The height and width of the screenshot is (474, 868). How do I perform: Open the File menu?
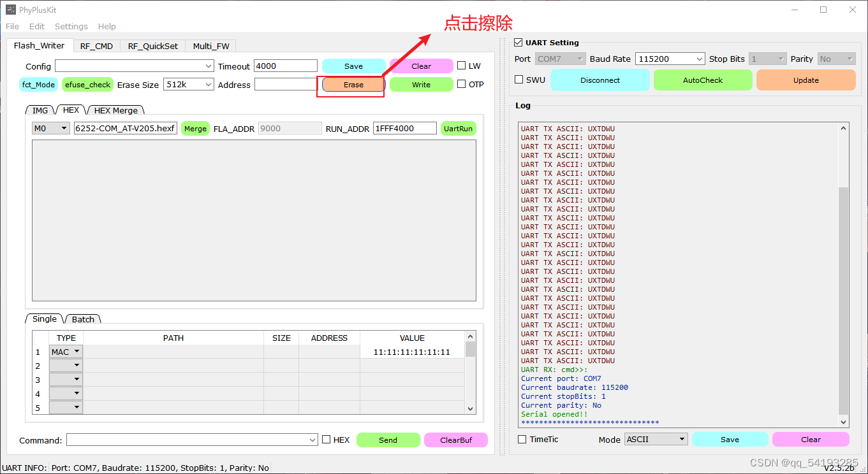(12, 26)
